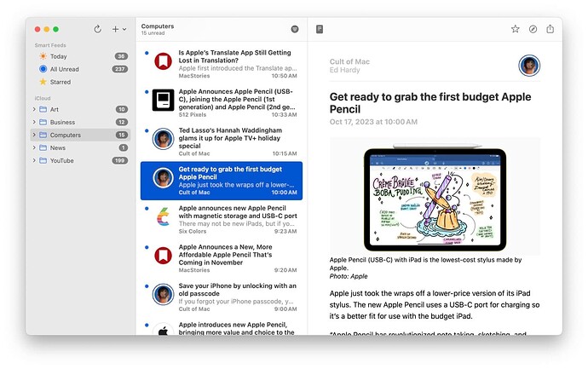Select the Today smart feed
This screenshot has width=588, height=369.
pos(80,56)
